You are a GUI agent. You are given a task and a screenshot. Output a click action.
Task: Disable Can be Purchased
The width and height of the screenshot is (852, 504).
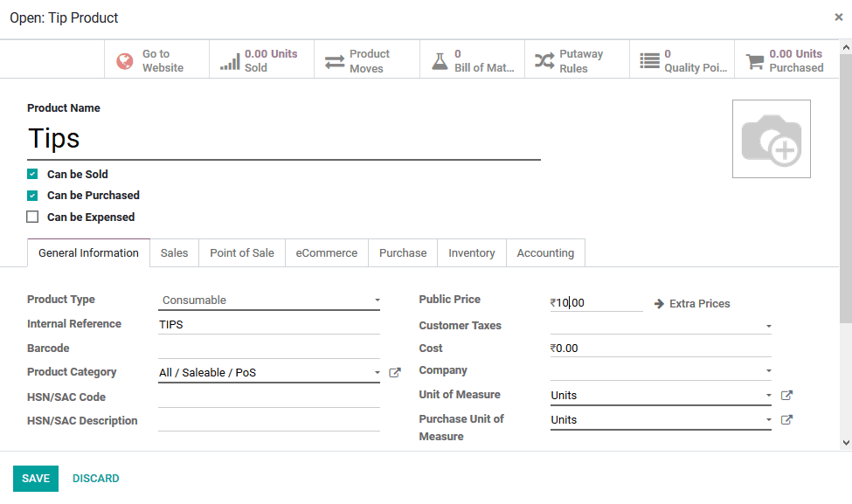(32, 195)
